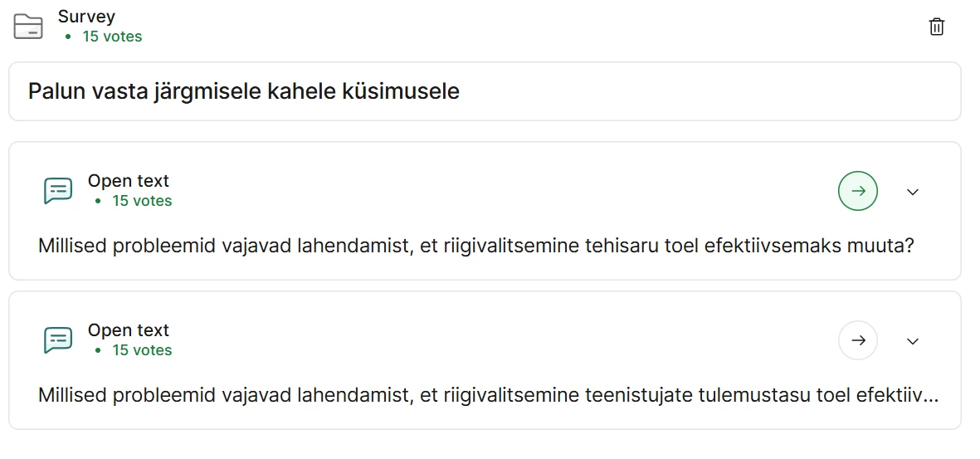Click the 15 votes count on the second question
The height and width of the screenshot is (459, 980).
point(142,350)
